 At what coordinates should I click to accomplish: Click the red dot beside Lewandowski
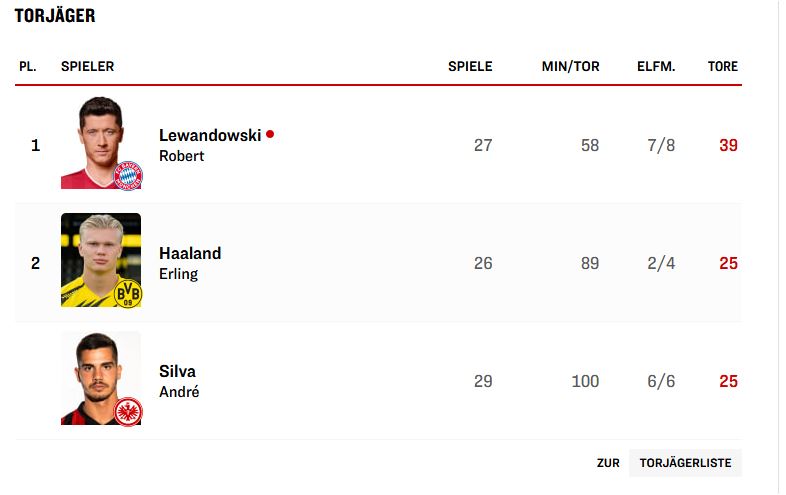(x=270, y=134)
